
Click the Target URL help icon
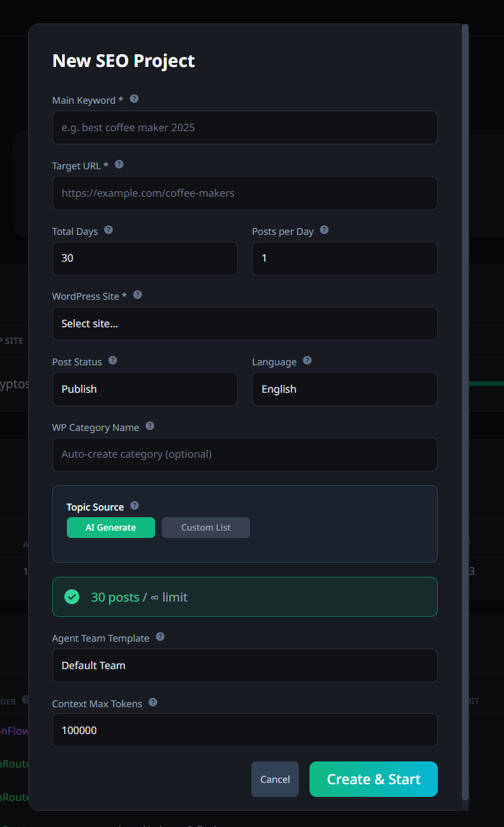(x=119, y=163)
